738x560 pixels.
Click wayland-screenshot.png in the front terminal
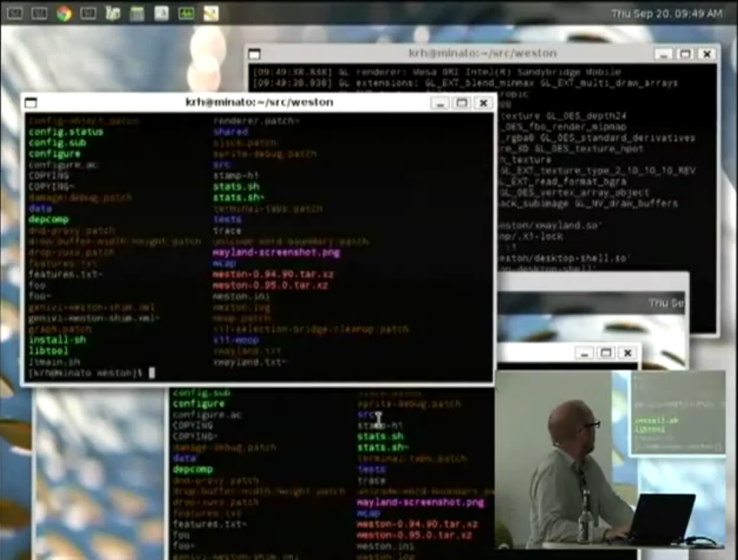[x=277, y=252]
